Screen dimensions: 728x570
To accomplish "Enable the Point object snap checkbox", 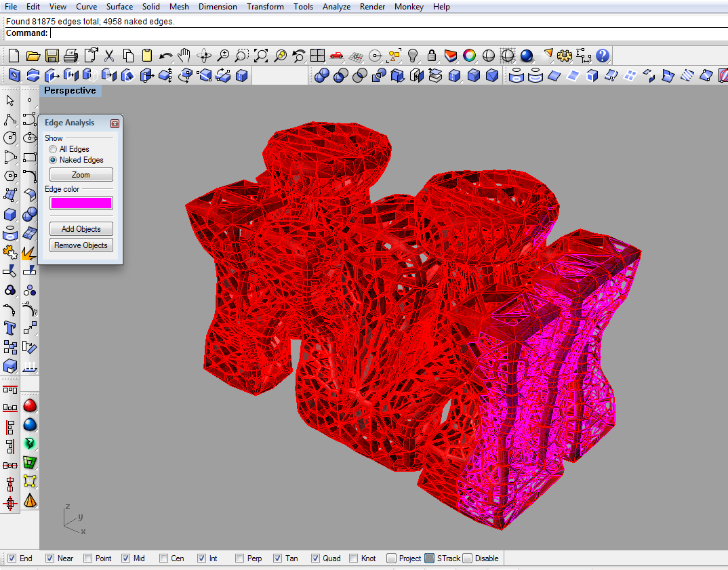I will coord(88,558).
